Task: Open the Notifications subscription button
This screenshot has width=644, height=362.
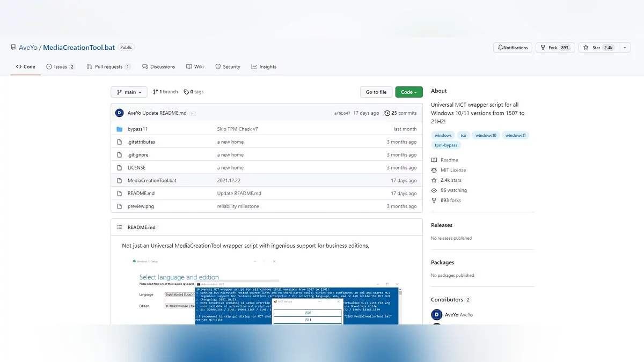Action: coord(513,48)
